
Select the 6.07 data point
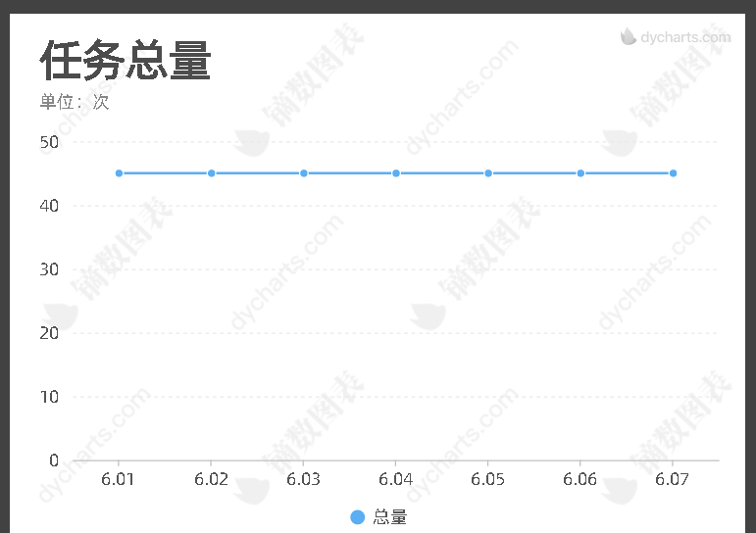click(673, 173)
